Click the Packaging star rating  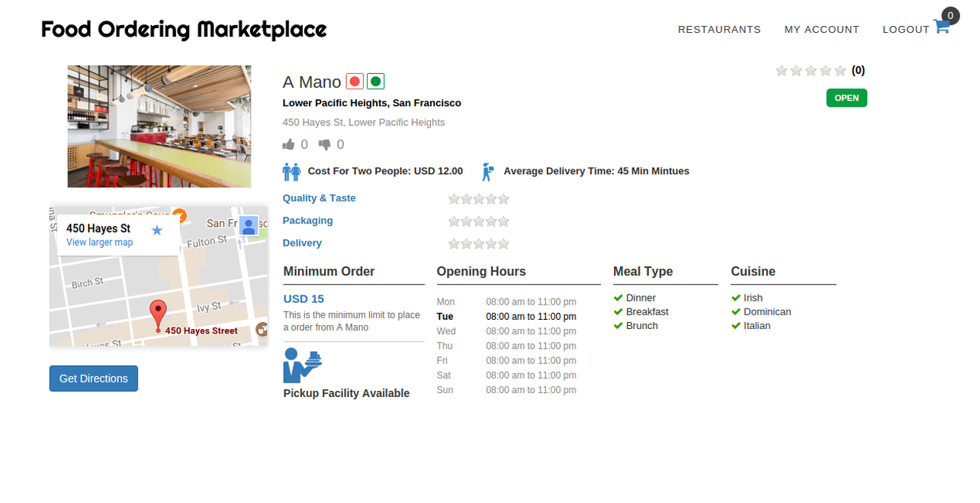coord(478,221)
